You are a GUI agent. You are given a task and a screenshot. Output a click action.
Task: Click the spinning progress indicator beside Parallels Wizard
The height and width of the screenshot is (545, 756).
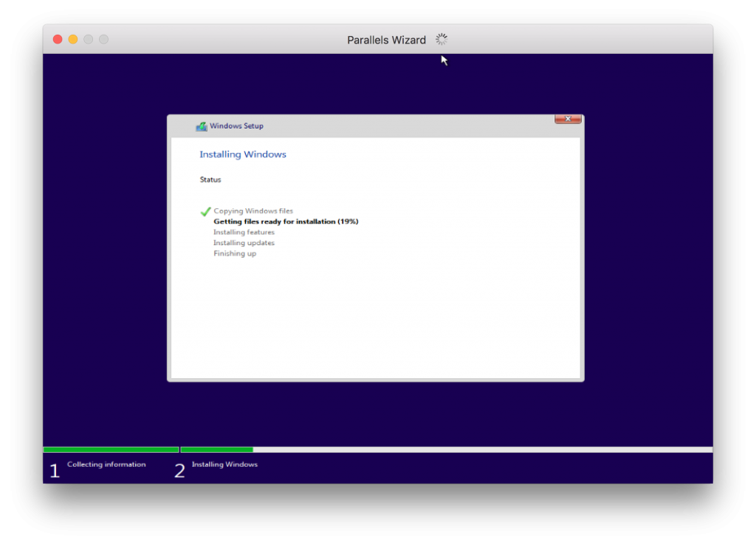[441, 39]
